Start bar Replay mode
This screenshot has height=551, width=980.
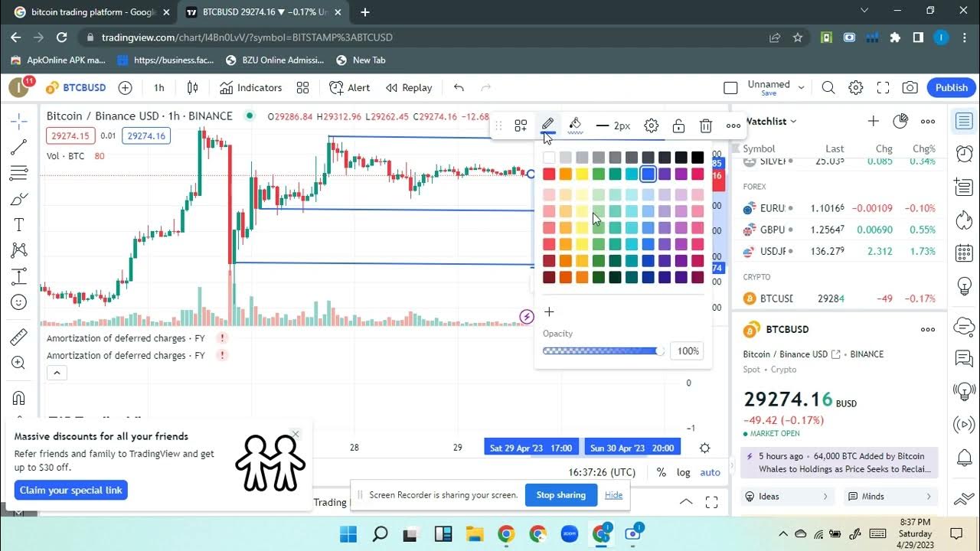[x=409, y=88]
